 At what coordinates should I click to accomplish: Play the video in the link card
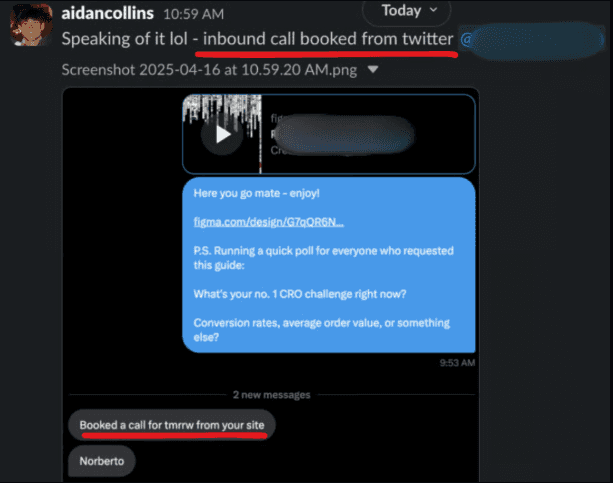pyautogui.click(x=222, y=135)
